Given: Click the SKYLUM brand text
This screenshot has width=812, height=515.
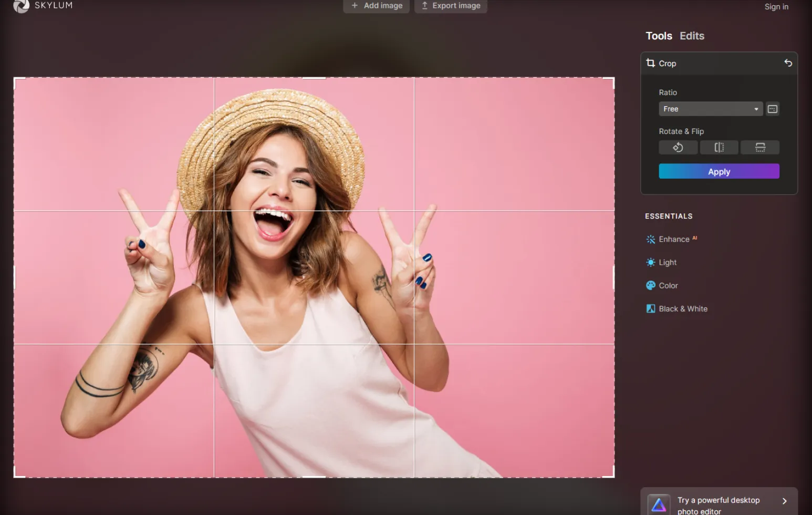Looking at the screenshot, I should coord(54,5).
